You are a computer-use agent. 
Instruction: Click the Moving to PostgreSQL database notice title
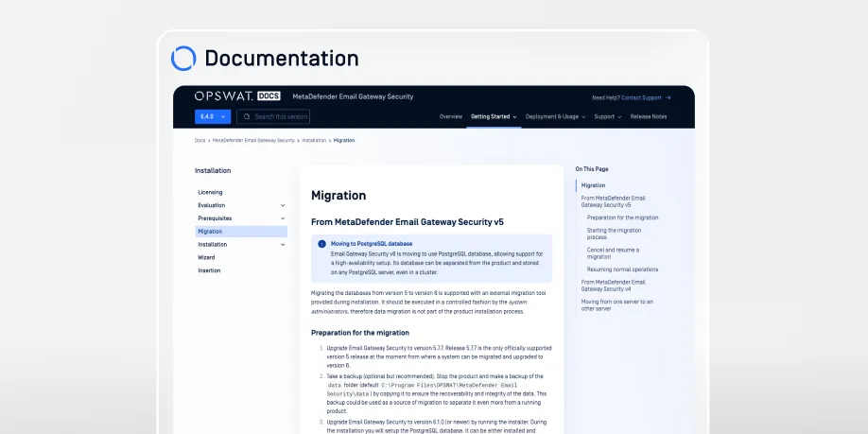tap(372, 244)
